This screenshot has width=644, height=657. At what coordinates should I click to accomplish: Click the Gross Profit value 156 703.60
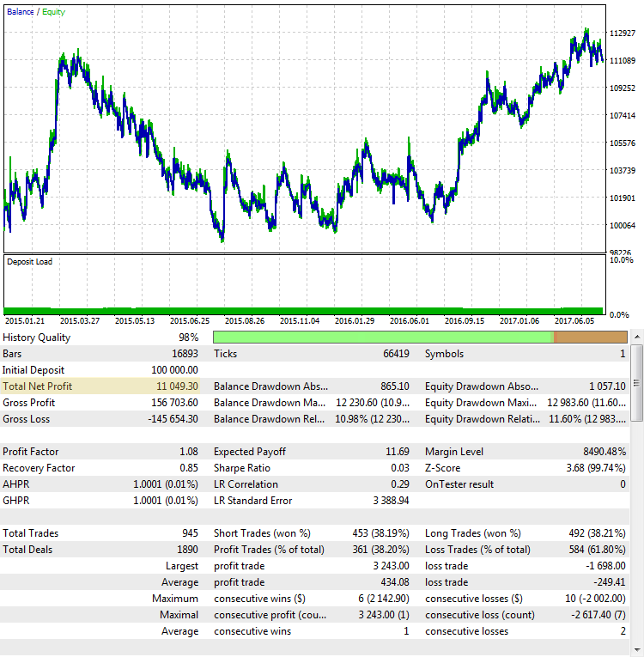pyautogui.click(x=174, y=403)
